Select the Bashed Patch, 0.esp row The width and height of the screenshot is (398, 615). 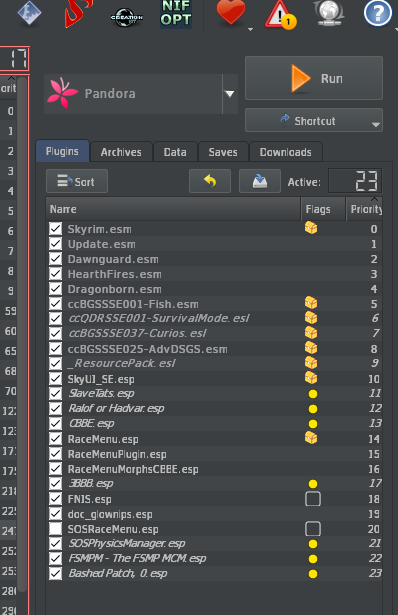(x=214, y=573)
